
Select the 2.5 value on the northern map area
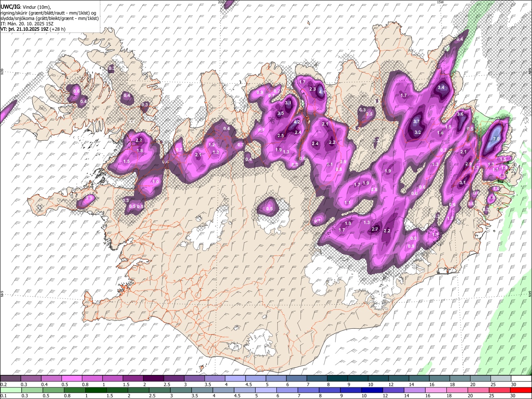281,136
